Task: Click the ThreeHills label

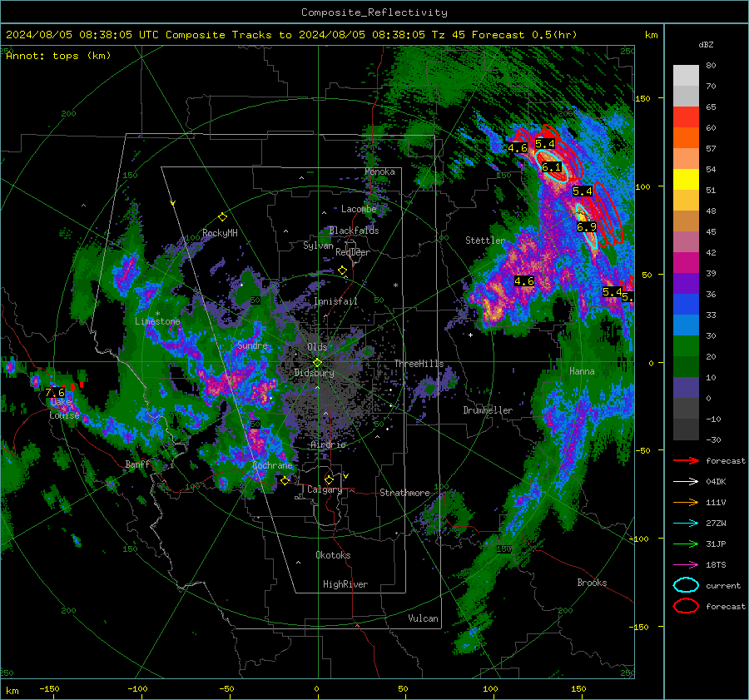Action: [x=419, y=364]
